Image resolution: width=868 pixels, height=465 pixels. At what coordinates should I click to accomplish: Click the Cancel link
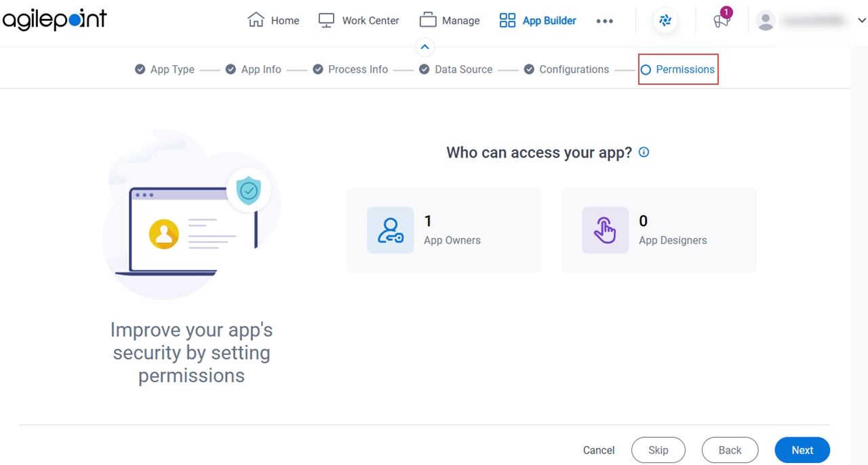click(599, 450)
